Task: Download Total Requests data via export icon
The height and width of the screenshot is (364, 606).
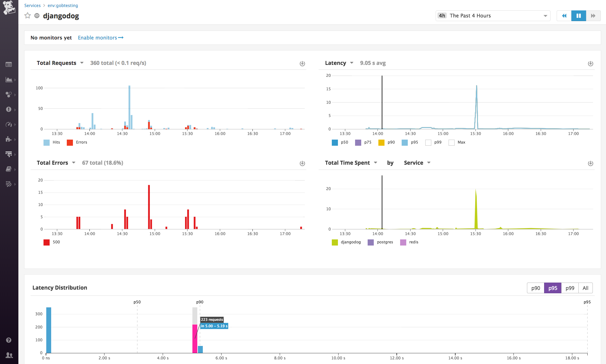Action: (302, 63)
